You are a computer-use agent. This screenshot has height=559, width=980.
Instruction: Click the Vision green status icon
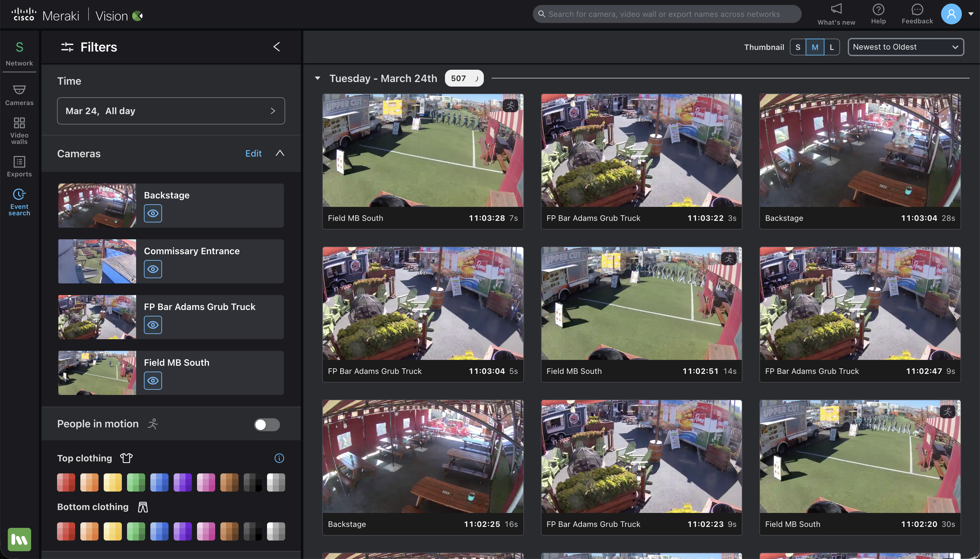tap(137, 16)
